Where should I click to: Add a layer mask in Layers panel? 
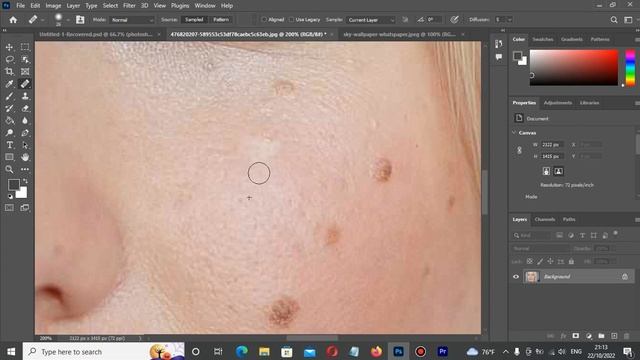576,336
